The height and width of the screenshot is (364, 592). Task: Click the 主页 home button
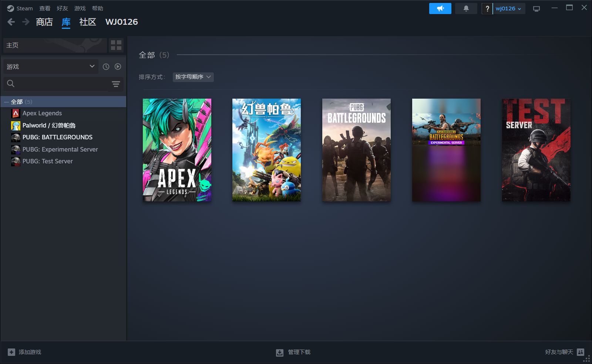(x=55, y=45)
